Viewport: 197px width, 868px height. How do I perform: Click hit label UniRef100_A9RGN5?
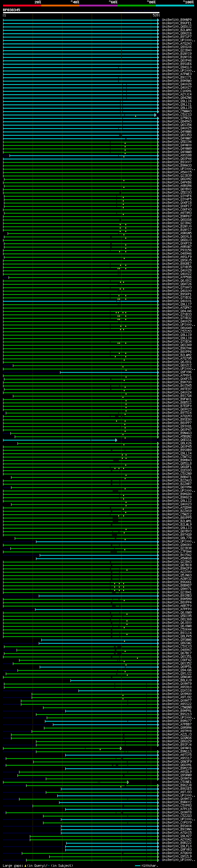[x=177, y=233]
